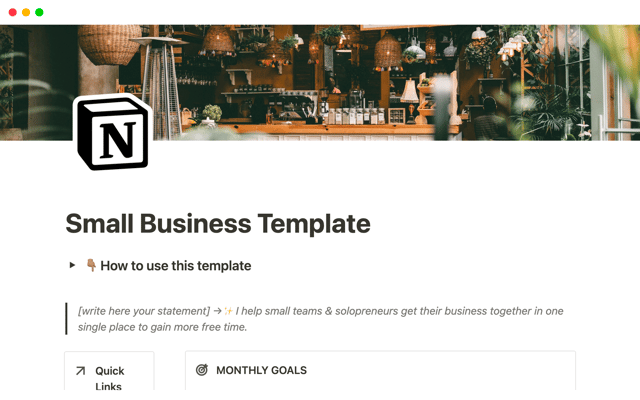Click the [write here your statement] placeholder

click(144, 311)
